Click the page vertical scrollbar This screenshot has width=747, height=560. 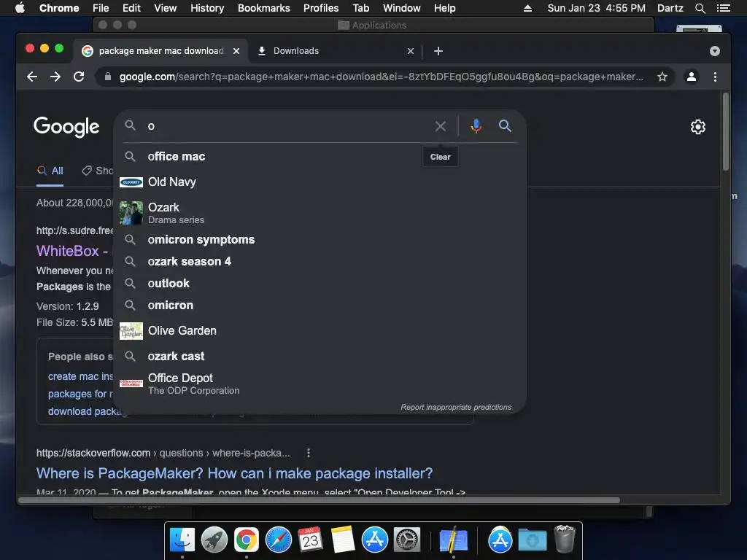click(x=726, y=132)
